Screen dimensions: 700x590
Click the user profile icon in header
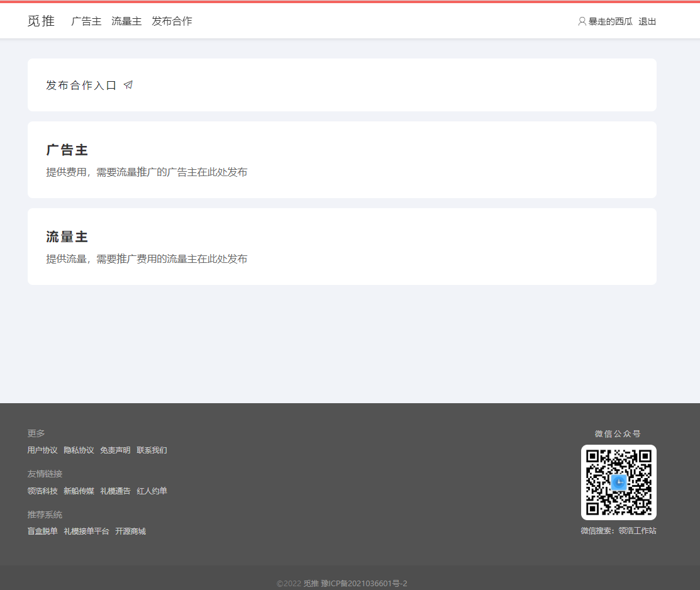(582, 21)
